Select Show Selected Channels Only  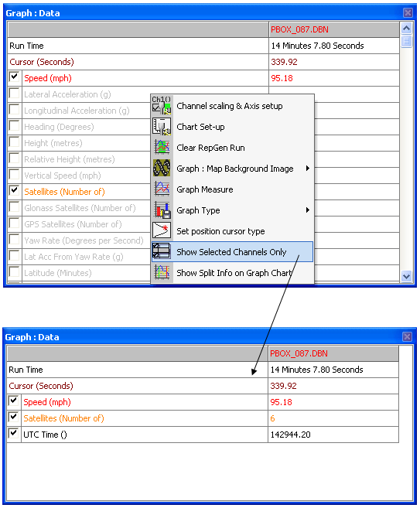pos(232,252)
